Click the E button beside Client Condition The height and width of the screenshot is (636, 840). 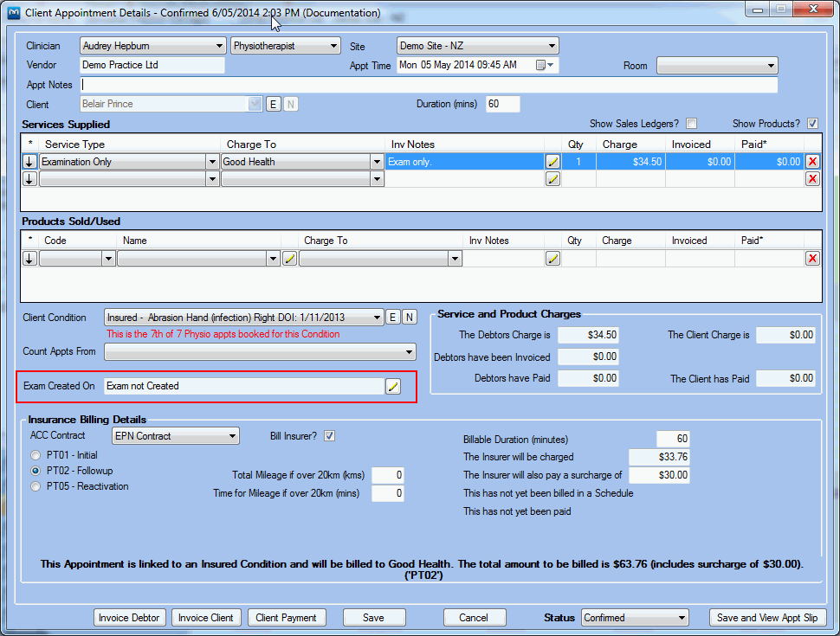[393, 318]
